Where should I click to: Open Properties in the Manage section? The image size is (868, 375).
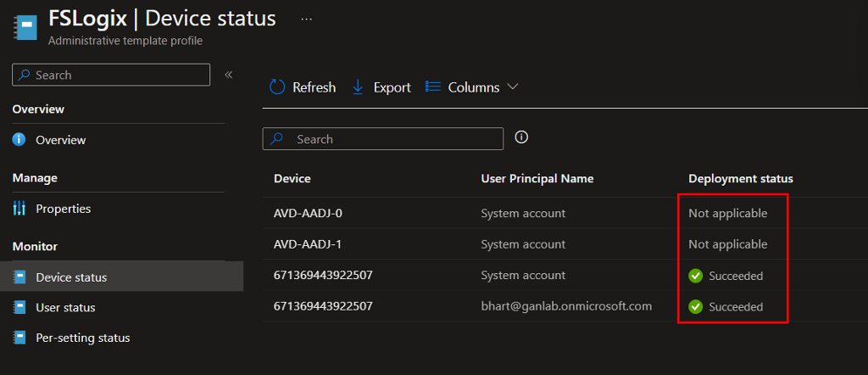pyautogui.click(x=63, y=209)
